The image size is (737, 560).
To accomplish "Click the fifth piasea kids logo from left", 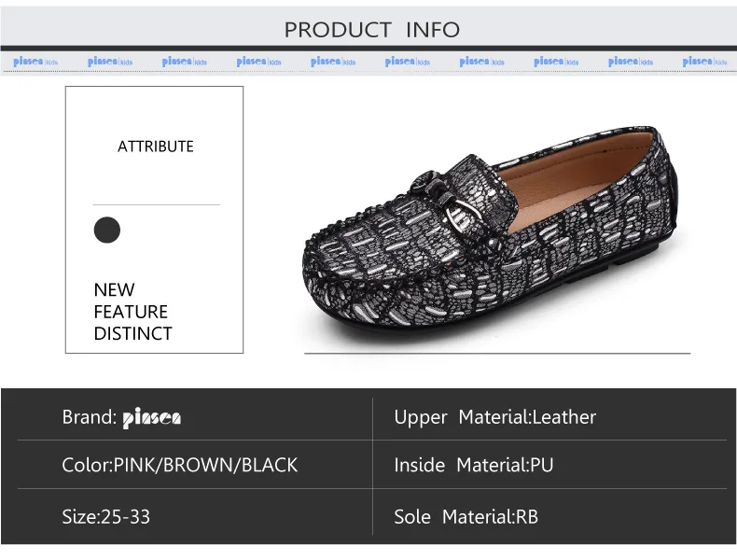I will click(x=333, y=62).
